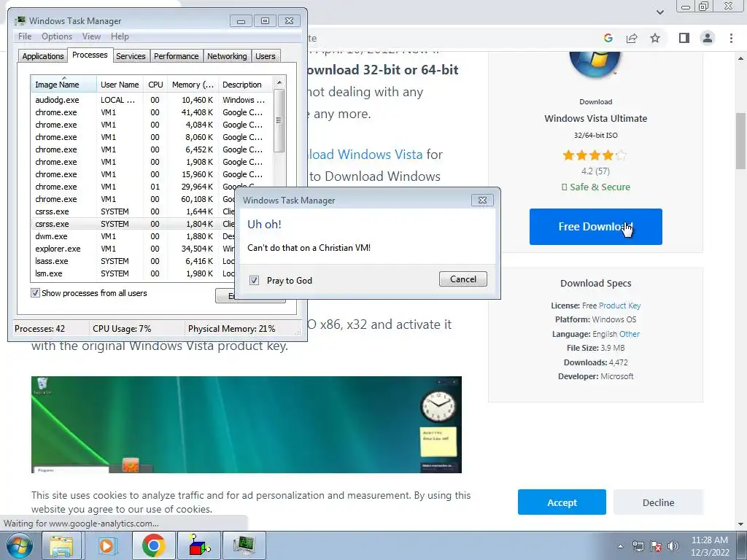Viewport: 747px width, 560px height.
Task: Open the network status tray icon
Action: point(638,546)
